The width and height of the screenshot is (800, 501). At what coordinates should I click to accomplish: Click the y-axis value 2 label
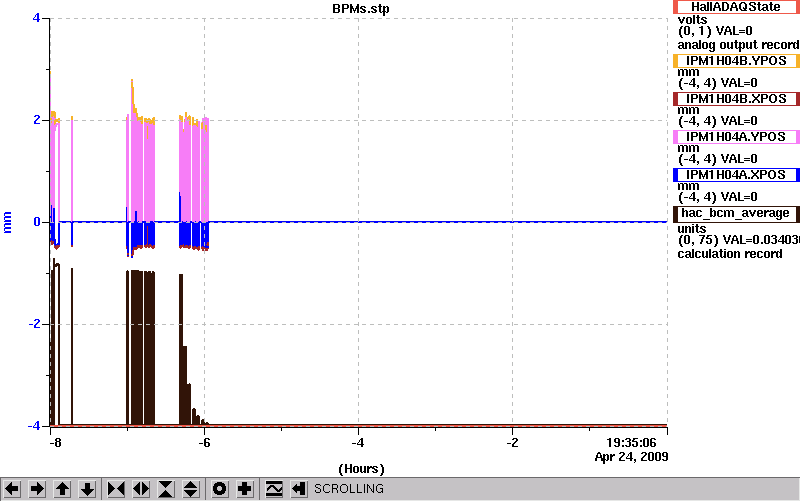(x=37, y=120)
